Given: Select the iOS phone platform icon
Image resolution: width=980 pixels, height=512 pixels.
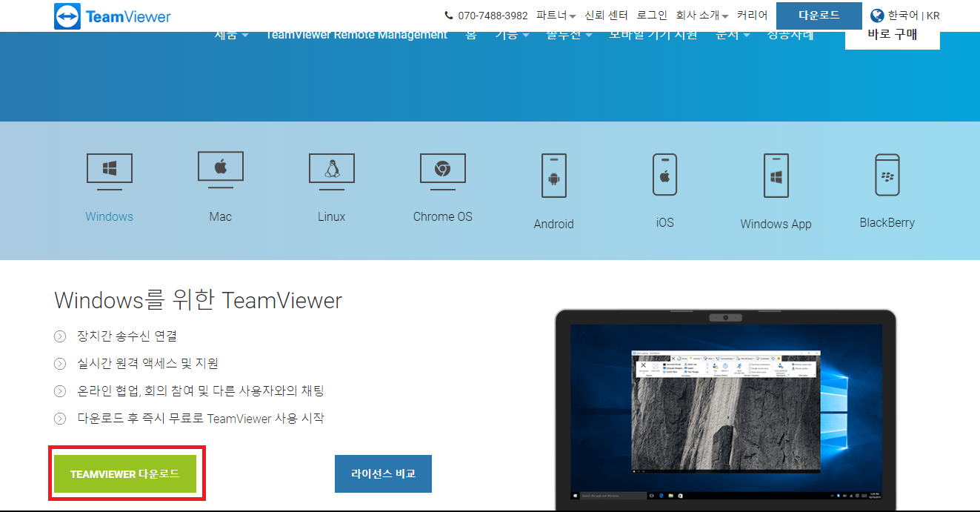Looking at the screenshot, I should click(x=665, y=175).
